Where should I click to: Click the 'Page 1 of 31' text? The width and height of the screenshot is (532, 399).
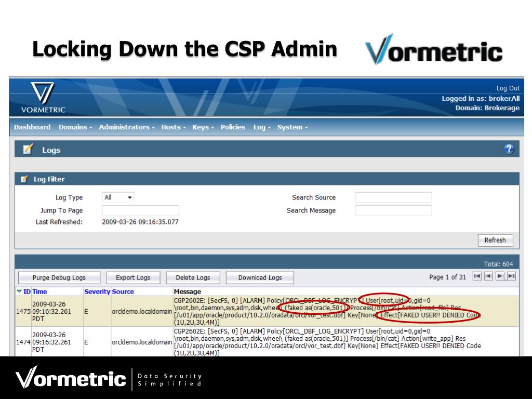click(447, 277)
